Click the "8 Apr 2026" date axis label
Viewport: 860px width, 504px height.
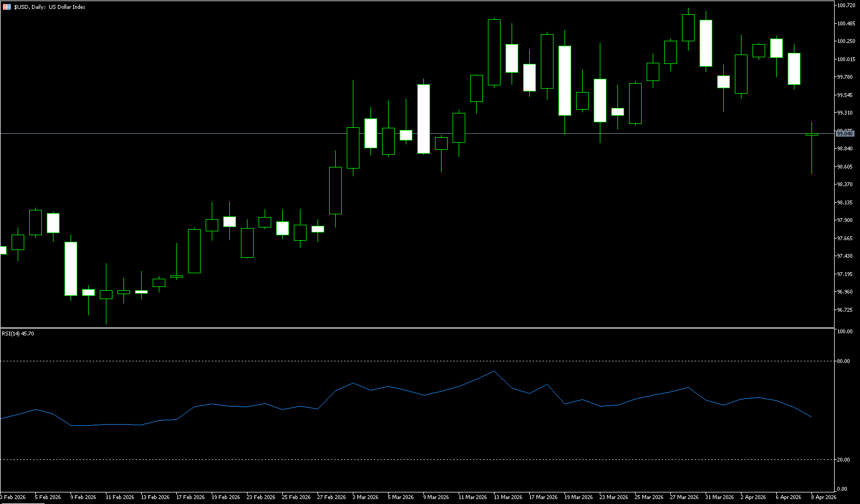tap(824, 497)
